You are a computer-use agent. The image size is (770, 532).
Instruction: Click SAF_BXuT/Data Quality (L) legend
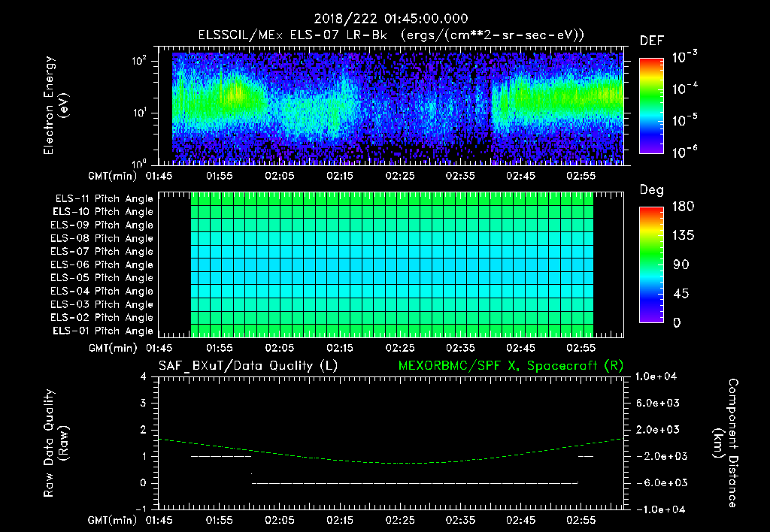point(248,366)
